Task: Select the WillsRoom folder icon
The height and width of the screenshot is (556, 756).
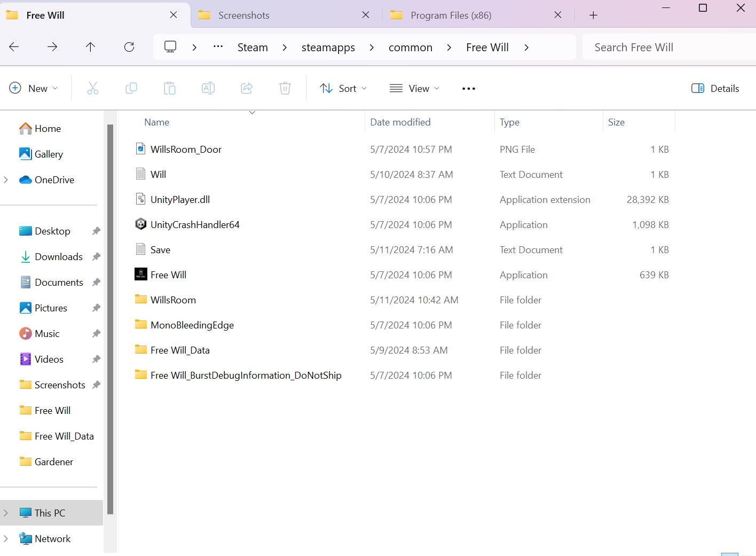Action: click(140, 299)
